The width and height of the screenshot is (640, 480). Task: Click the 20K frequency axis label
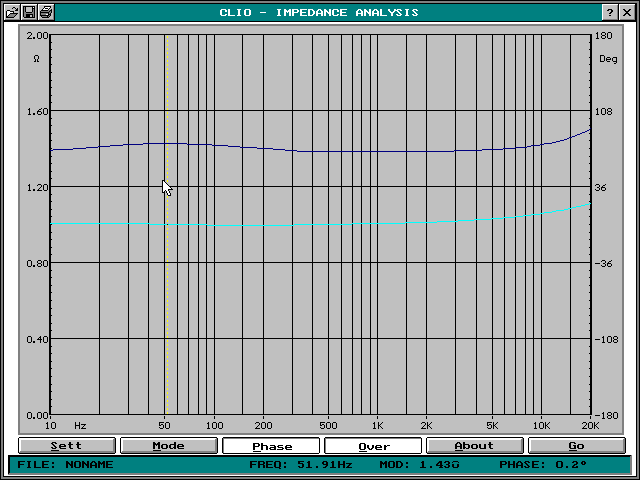tap(590, 426)
